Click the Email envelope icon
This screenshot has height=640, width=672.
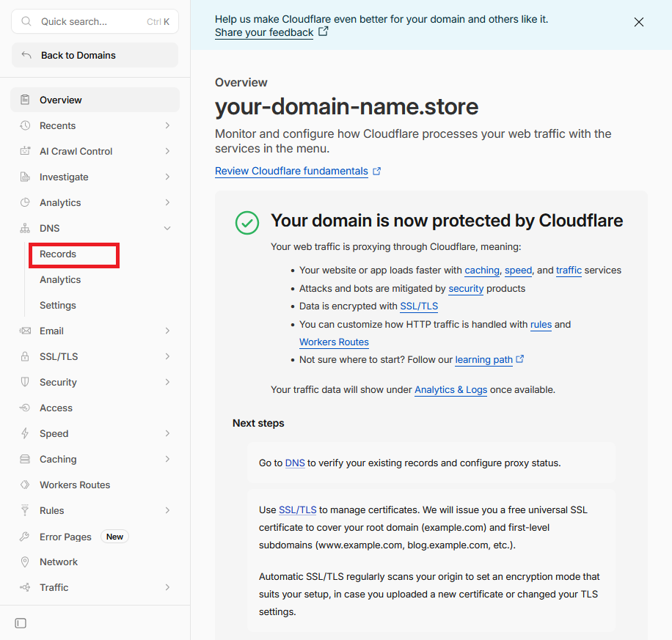click(x=25, y=331)
